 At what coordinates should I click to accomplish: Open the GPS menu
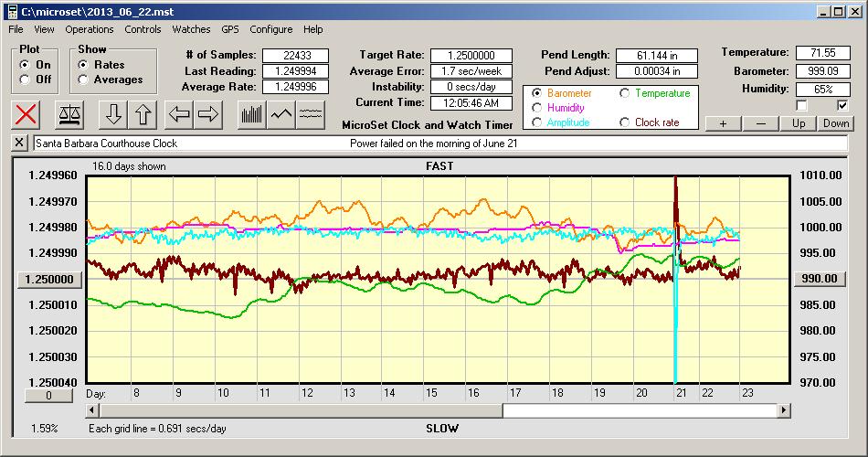(x=229, y=29)
